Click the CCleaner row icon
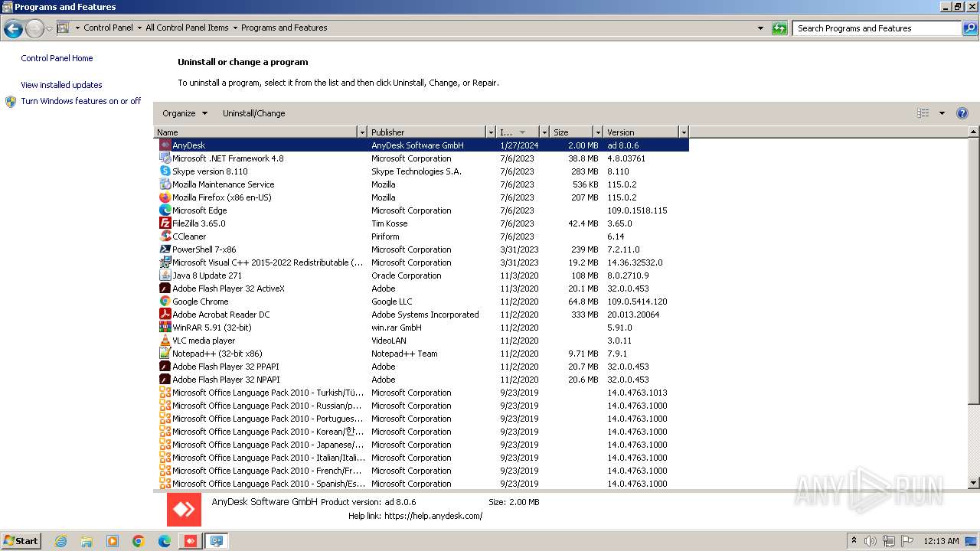Viewport: 980px width, 551px height. point(165,236)
